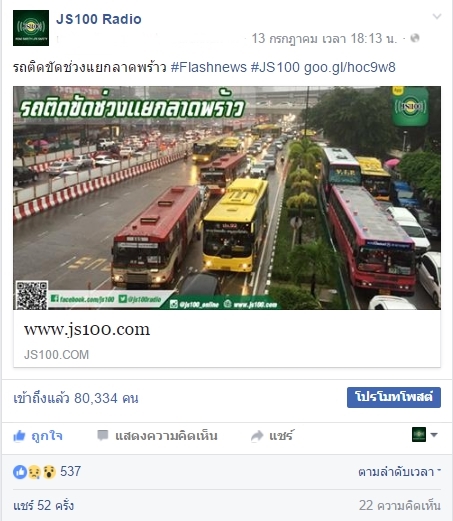This screenshot has width=453, height=521.
Task: Click the share arrow icon
Action: (257, 436)
